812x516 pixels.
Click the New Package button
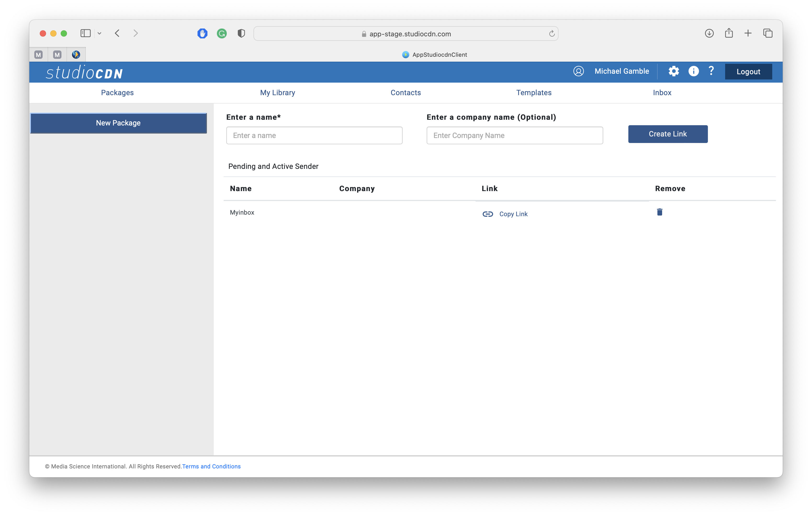pos(118,123)
